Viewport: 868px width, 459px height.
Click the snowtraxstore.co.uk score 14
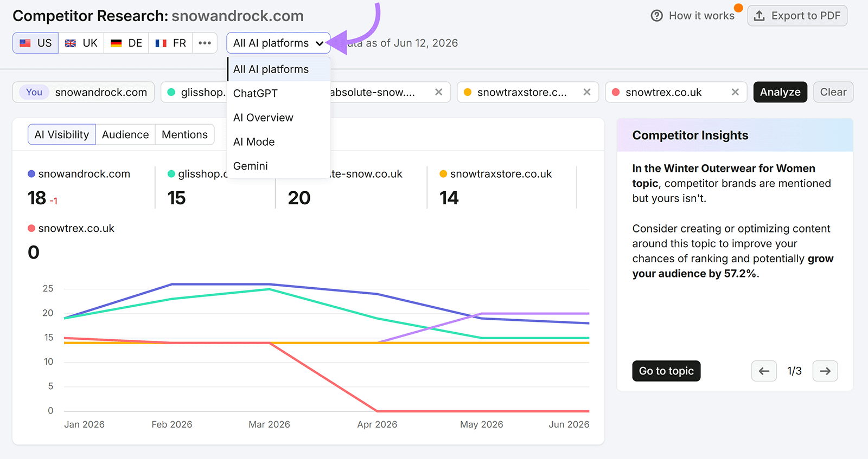pyautogui.click(x=449, y=198)
